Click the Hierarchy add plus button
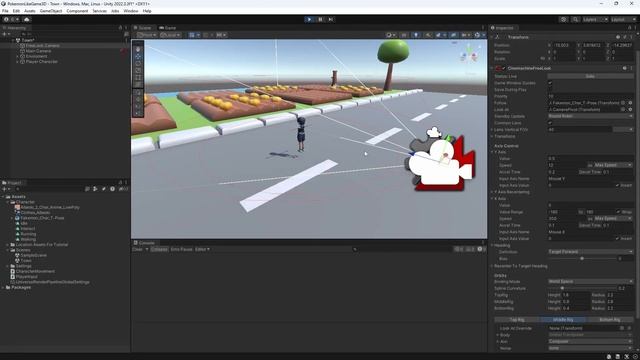The image size is (640, 360). pyautogui.click(x=4, y=34)
